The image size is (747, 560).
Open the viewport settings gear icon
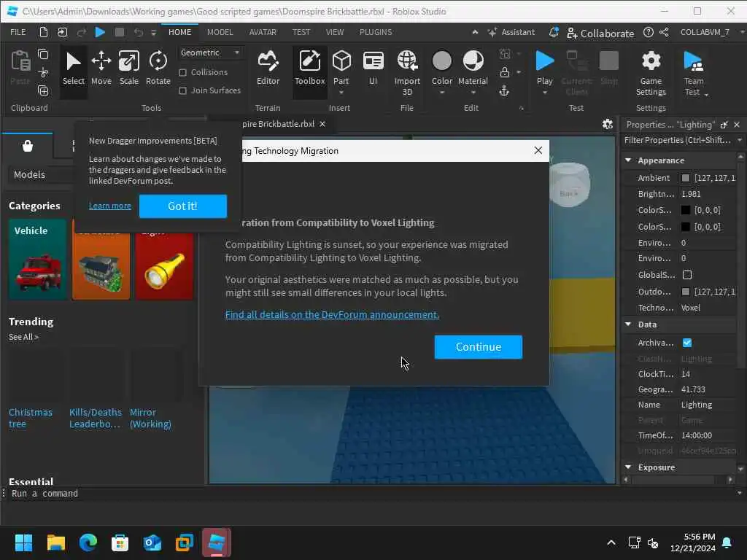(608, 124)
